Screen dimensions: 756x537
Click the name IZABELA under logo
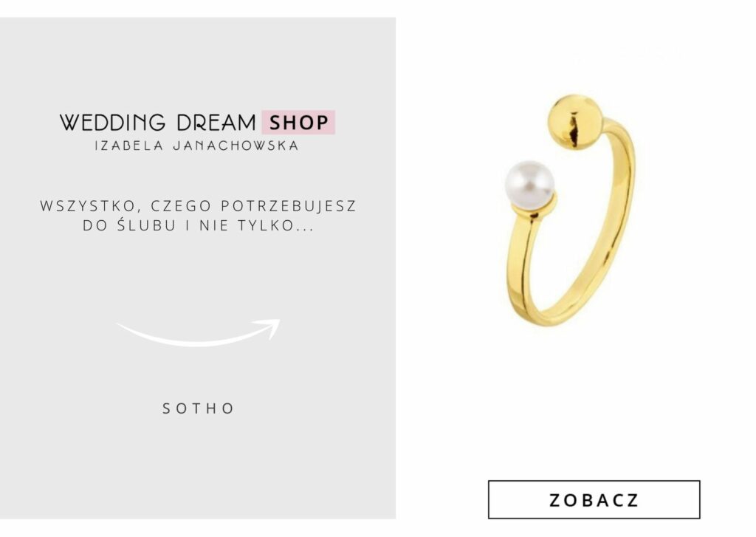(x=129, y=146)
